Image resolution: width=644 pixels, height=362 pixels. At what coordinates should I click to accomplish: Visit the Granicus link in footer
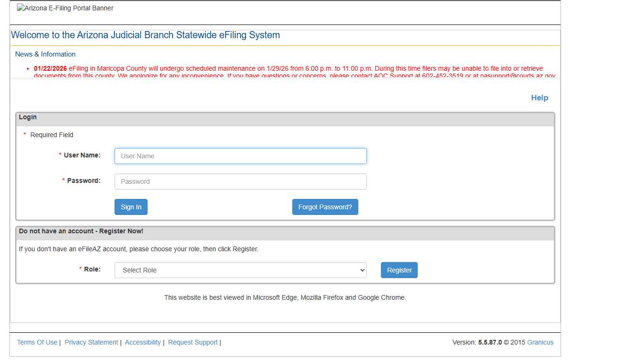(540, 342)
